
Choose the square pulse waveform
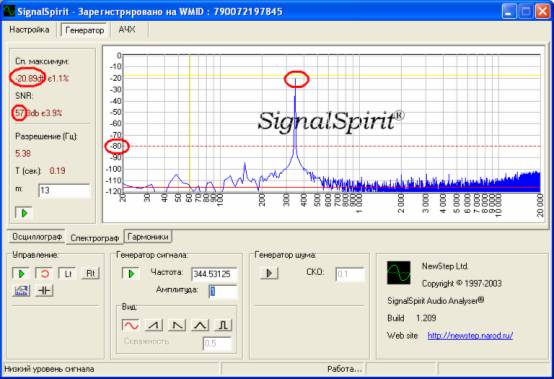tap(223, 325)
